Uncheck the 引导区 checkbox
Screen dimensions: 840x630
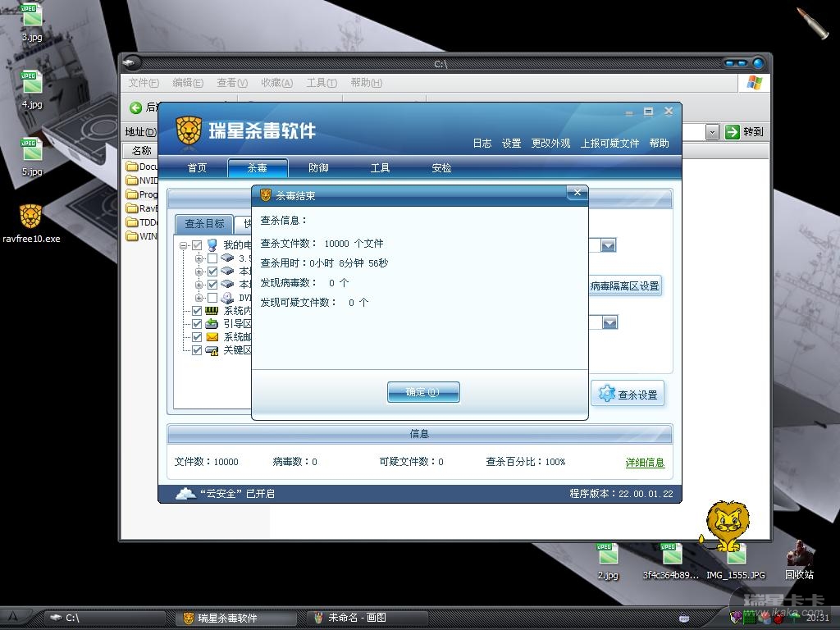(x=197, y=324)
